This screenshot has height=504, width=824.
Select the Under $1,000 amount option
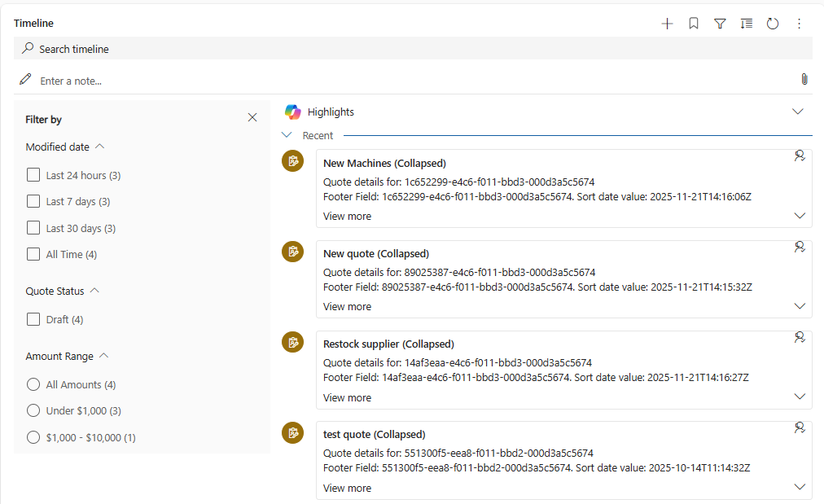[33, 410]
